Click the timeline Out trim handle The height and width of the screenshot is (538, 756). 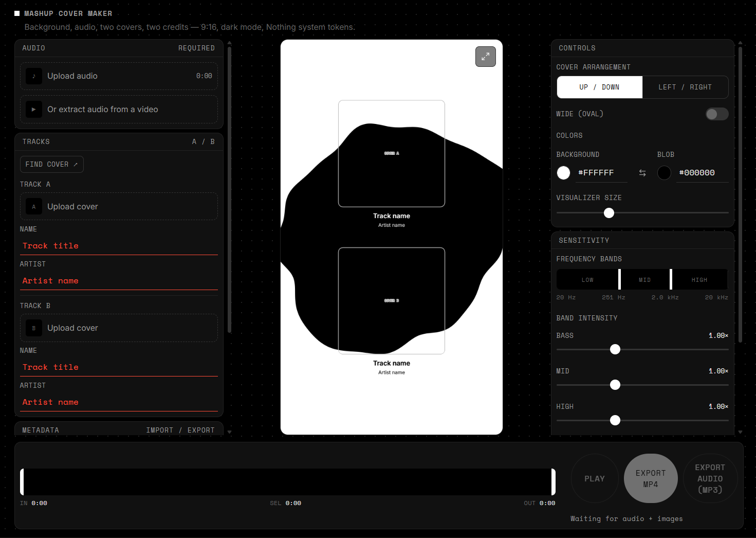[554, 482]
